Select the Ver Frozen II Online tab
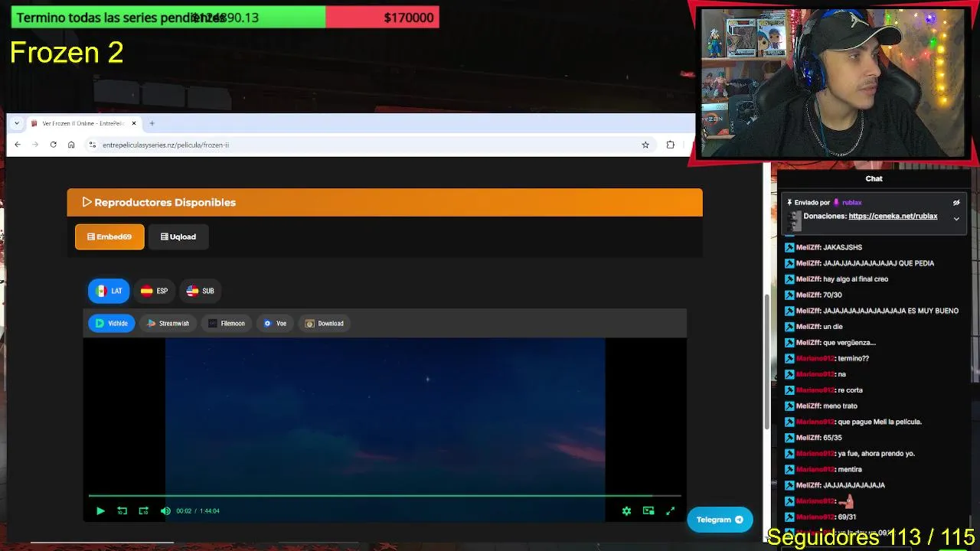 [x=83, y=123]
